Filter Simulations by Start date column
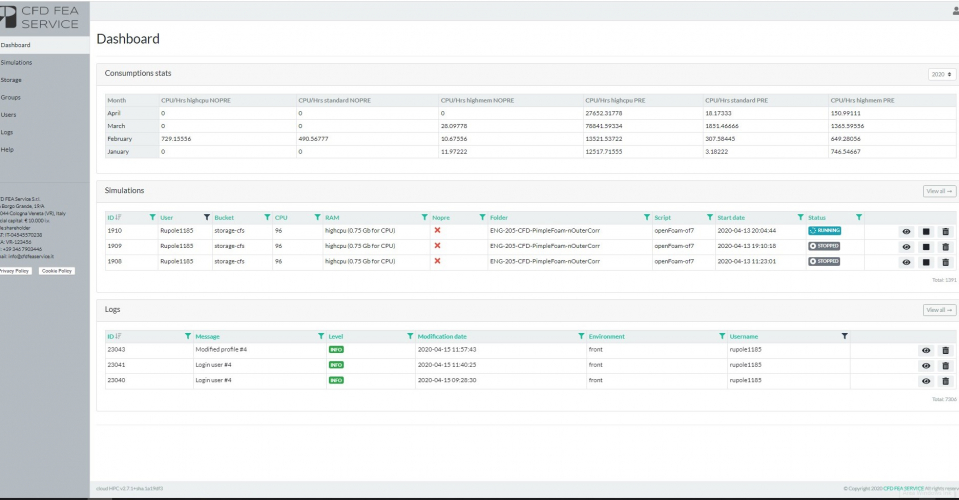The image size is (959, 500). click(800, 217)
